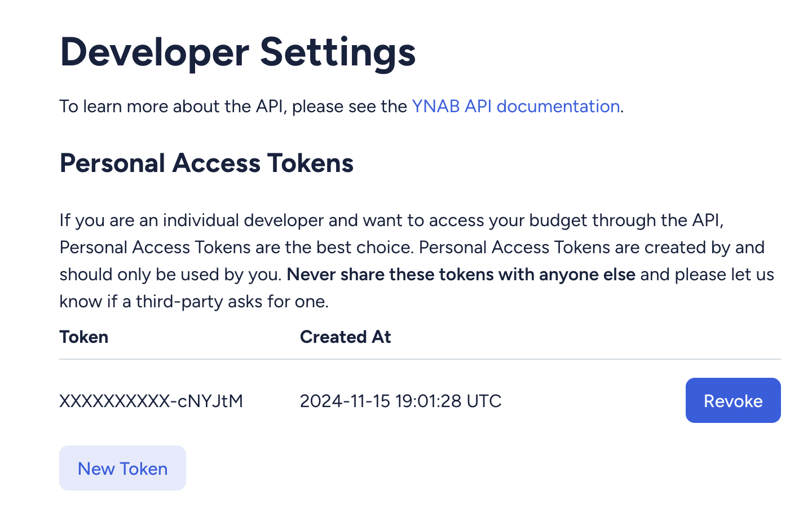Click the Personal Access Tokens section heading
The width and height of the screenshot is (812, 512).
coord(206,163)
